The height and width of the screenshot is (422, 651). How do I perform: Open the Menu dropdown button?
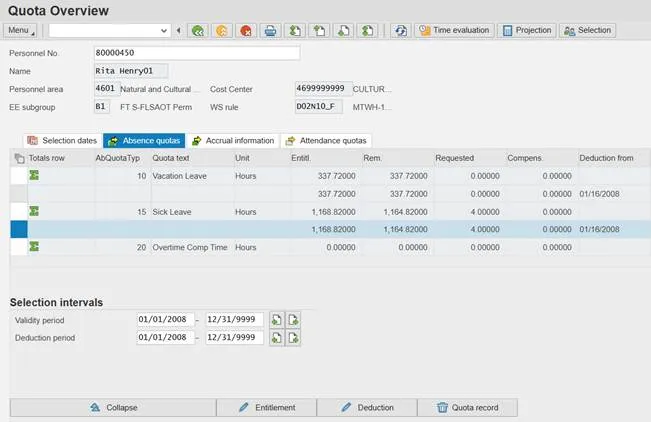[x=22, y=31]
